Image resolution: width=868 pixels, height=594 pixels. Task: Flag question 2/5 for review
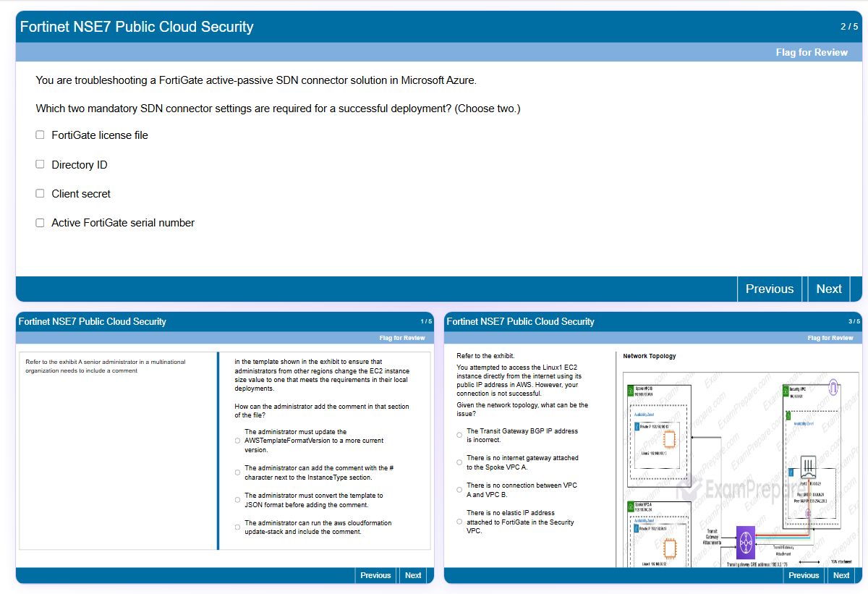(x=812, y=52)
